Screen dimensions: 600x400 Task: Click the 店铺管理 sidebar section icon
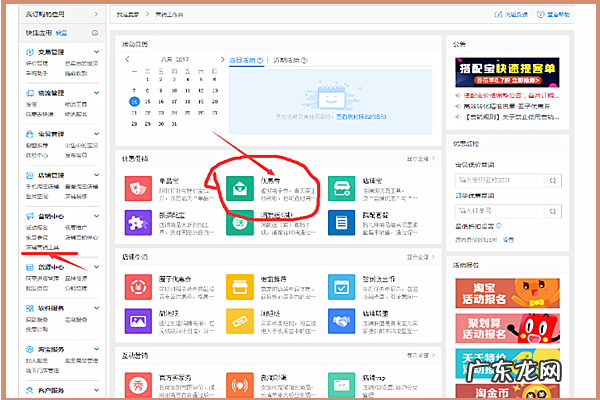[29, 175]
